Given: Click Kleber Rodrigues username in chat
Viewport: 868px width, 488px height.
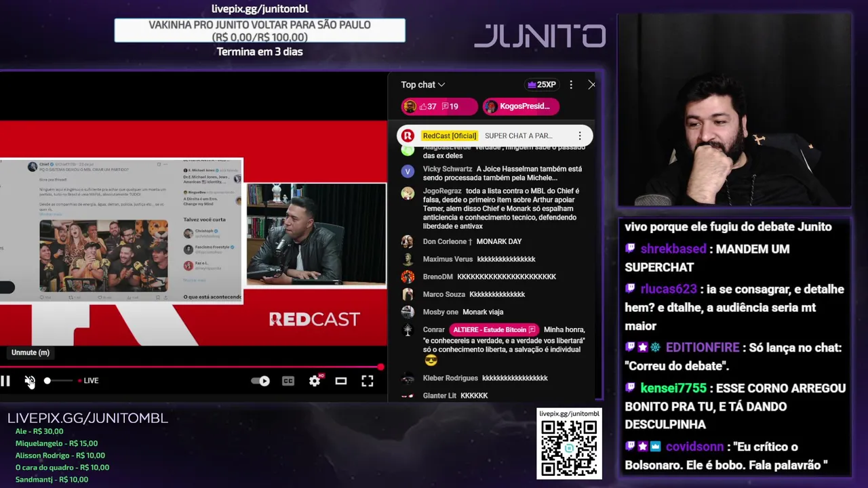Looking at the screenshot, I should coord(450,378).
